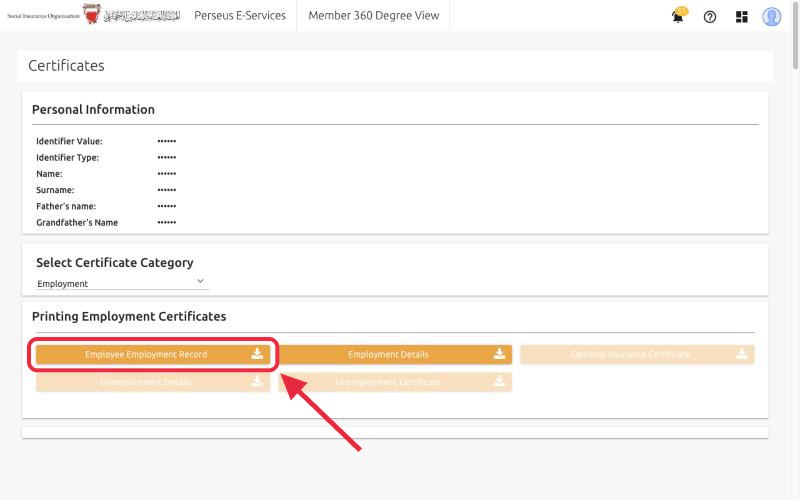Open the notifications bell icon
Viewport: 800px width, 500px height.
tap(678, 16)
